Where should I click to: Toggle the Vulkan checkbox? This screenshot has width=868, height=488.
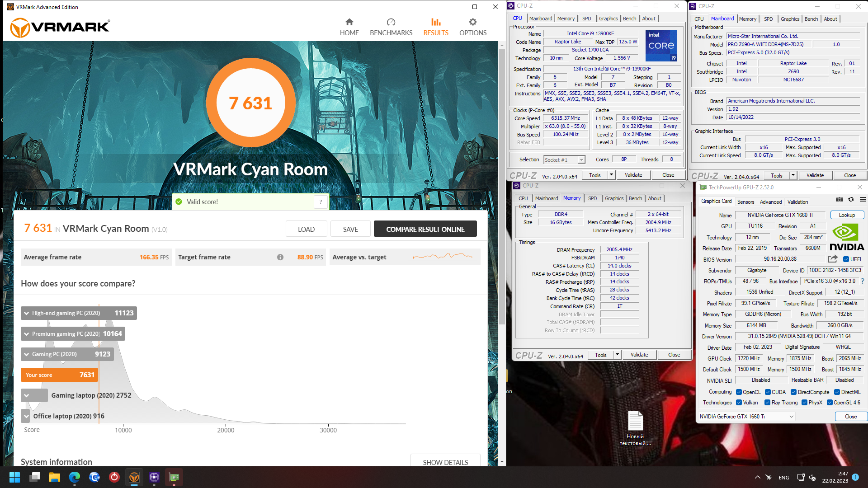739,403
